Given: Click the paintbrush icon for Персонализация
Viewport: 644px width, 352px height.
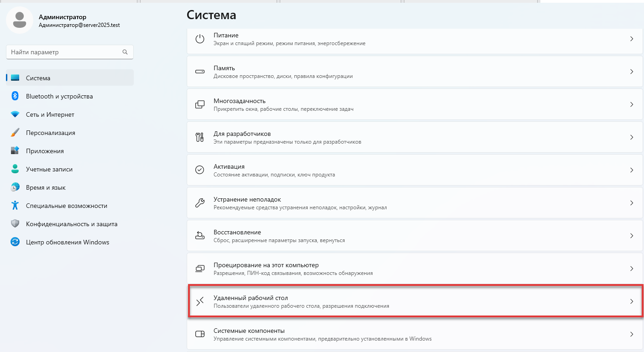Looking at the screenshot, I should [15, 133].
